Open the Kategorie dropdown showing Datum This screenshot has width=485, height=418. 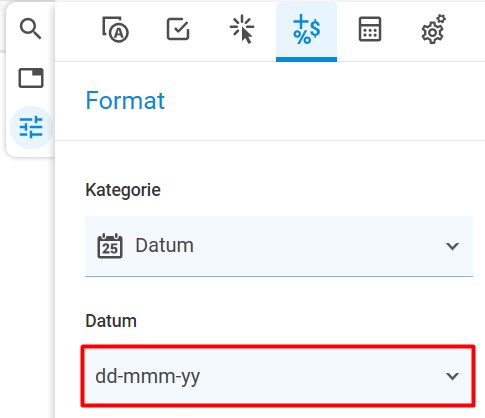point(279,246)
